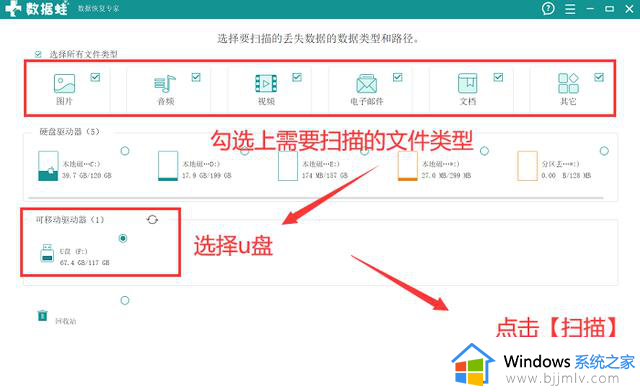Select the lost partition radio button

coord(604,151)
